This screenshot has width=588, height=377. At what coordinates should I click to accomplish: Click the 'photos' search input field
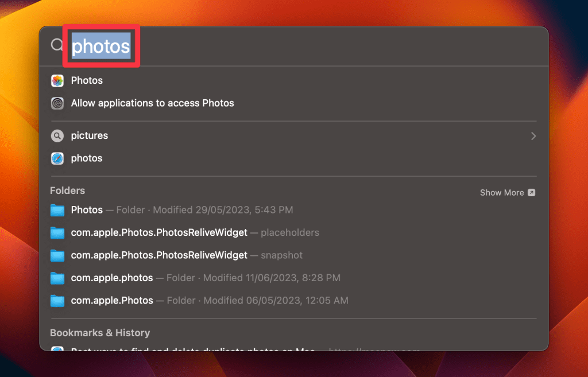pyautogui.click(x=101, y=46)
